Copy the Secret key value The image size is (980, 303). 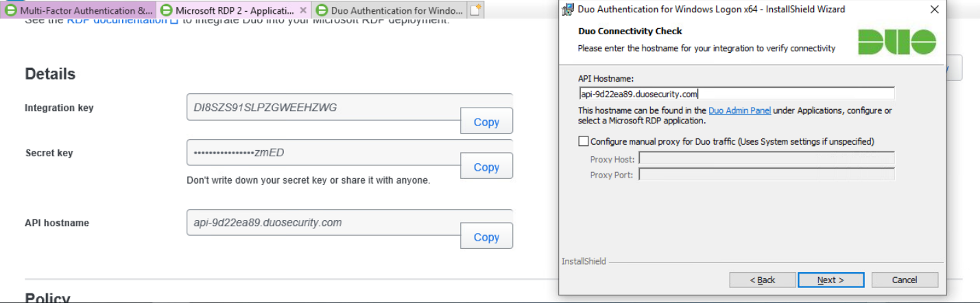(x=486, y=167)
